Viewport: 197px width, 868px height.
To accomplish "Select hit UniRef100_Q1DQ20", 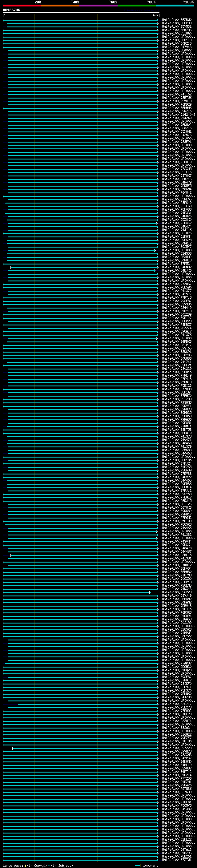I will (177, 670).
